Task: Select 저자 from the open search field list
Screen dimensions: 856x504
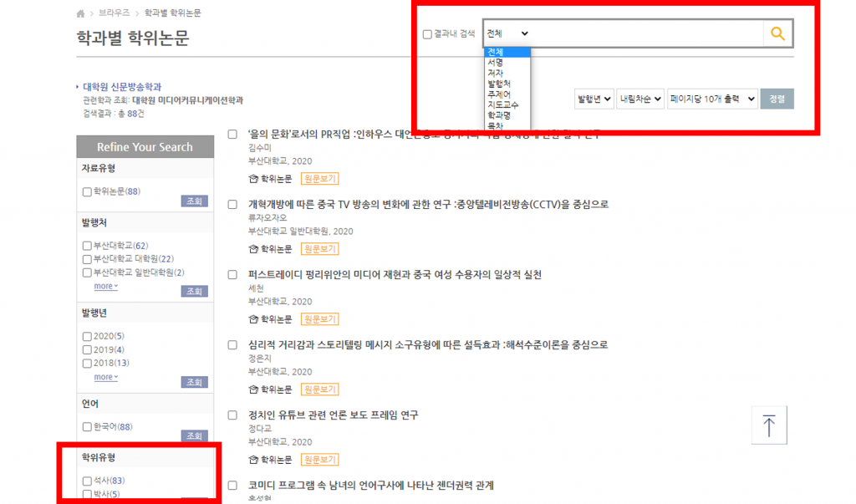Action: (x=495, y=74)
